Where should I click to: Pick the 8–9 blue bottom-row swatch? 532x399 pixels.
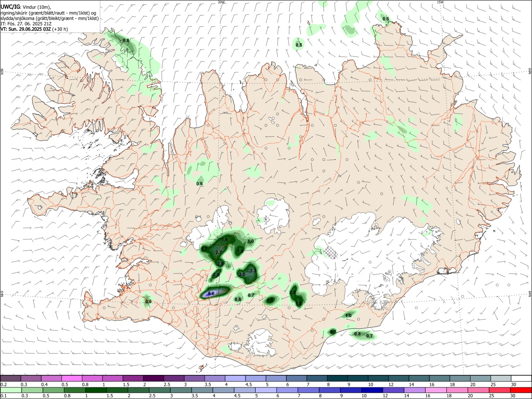(329, 390)
